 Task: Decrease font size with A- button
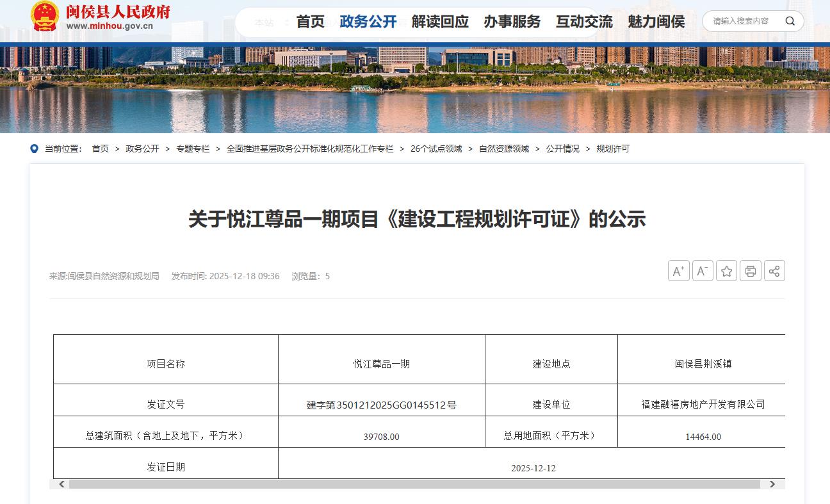(703, 271)
